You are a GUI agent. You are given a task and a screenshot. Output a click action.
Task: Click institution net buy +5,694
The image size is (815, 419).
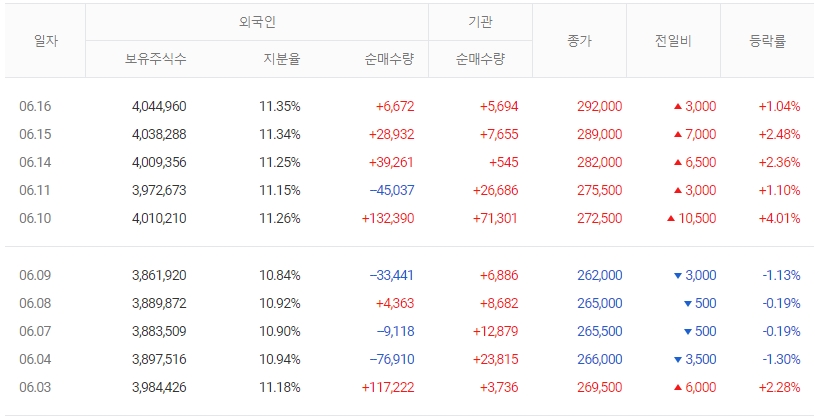click(x=499, y=107)
